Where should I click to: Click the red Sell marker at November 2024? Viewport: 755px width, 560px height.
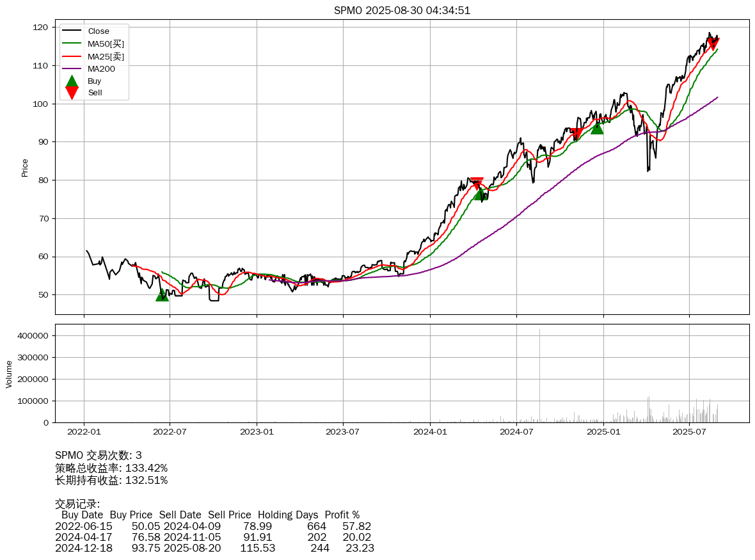576,134
